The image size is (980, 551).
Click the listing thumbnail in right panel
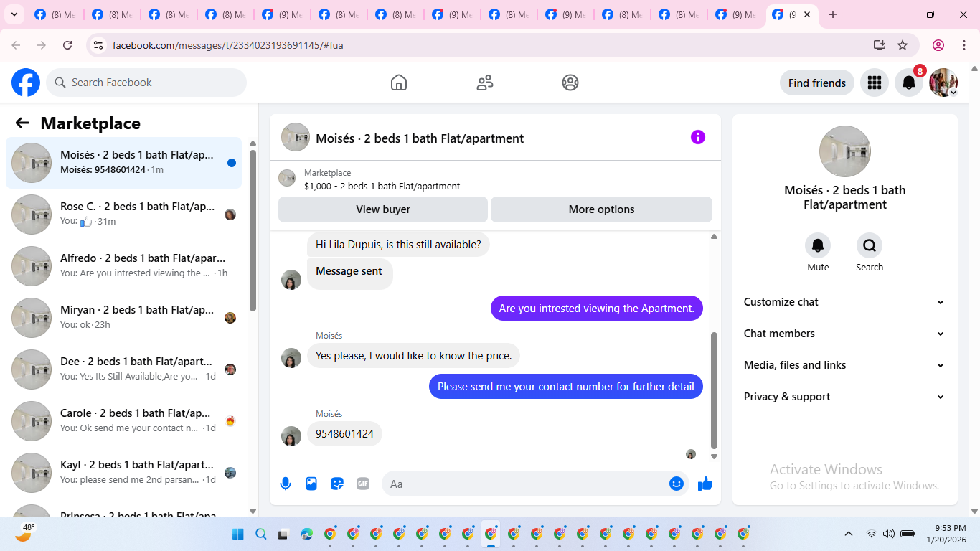845,151
